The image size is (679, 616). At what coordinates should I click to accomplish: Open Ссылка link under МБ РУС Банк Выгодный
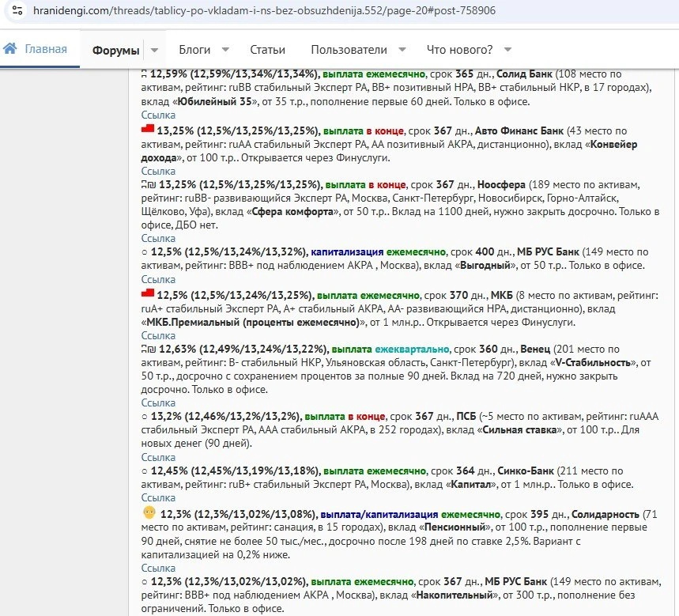point(159,280)
